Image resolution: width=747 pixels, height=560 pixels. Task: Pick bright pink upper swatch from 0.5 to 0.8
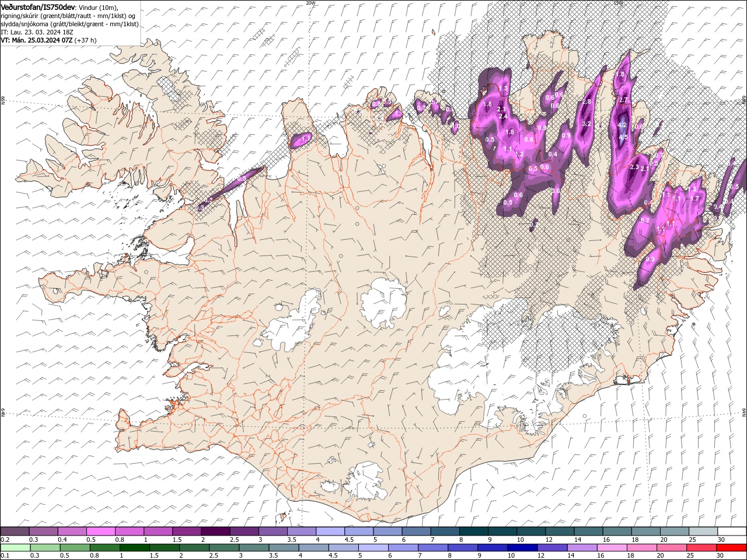(100, 531)
